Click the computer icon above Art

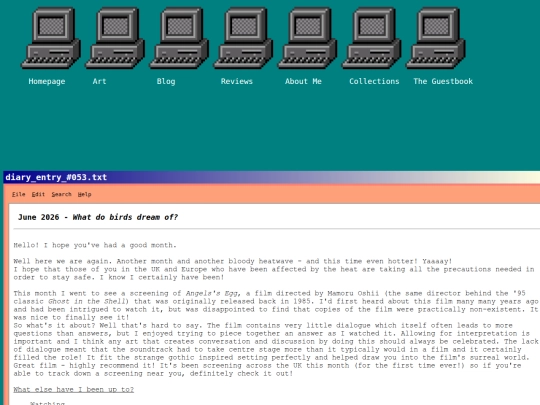click(x=115, y=38)
